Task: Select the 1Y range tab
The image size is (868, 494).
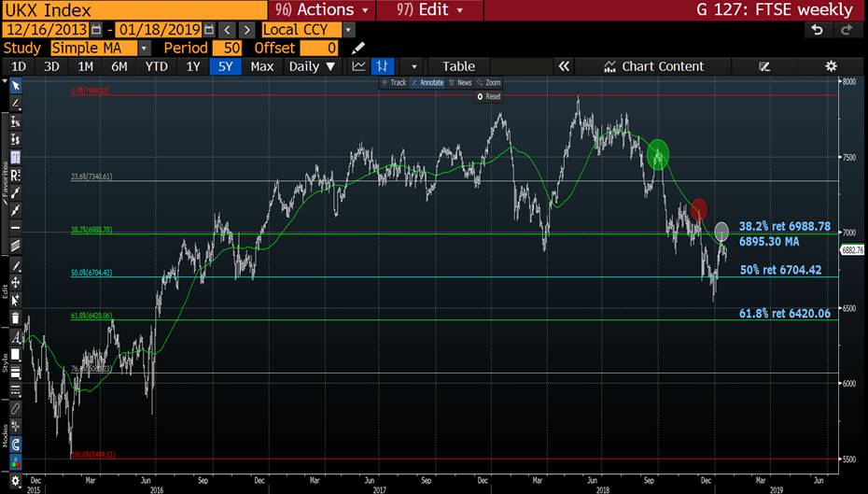Action: (x=192, y=66)
